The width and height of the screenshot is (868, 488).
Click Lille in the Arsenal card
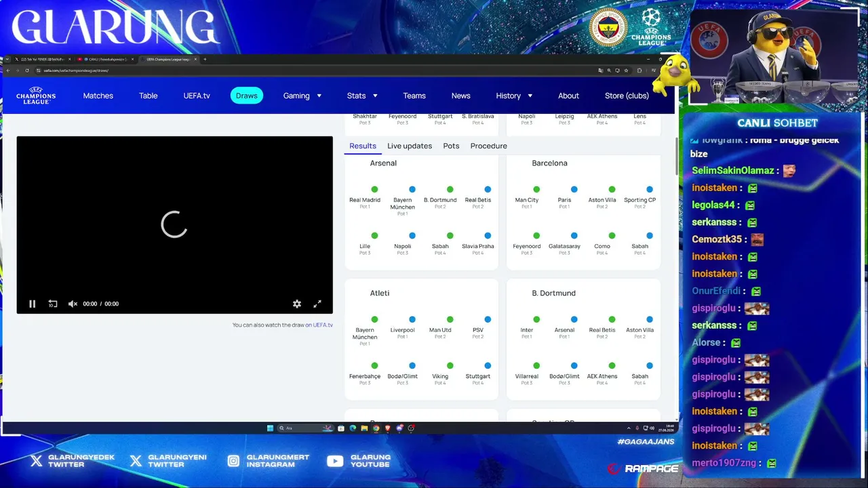[365, 246]
